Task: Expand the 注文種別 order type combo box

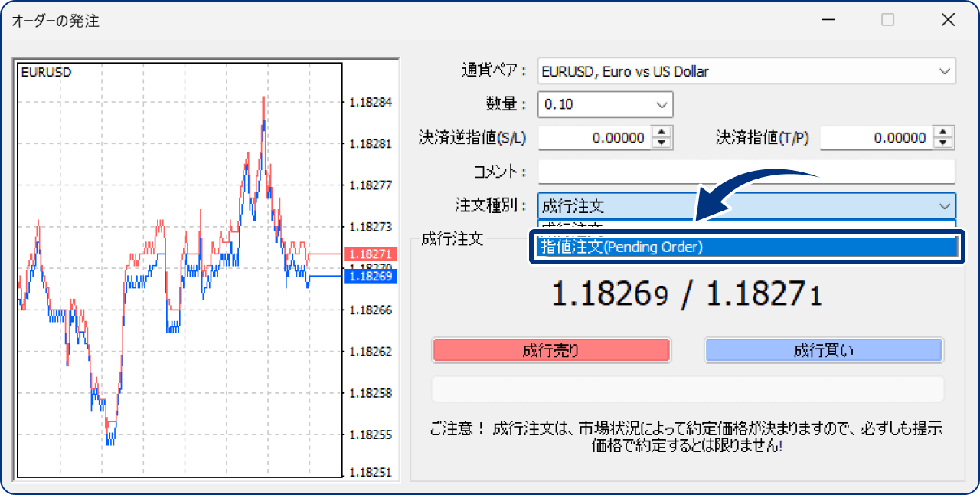Action: click(x=944, y=205)
